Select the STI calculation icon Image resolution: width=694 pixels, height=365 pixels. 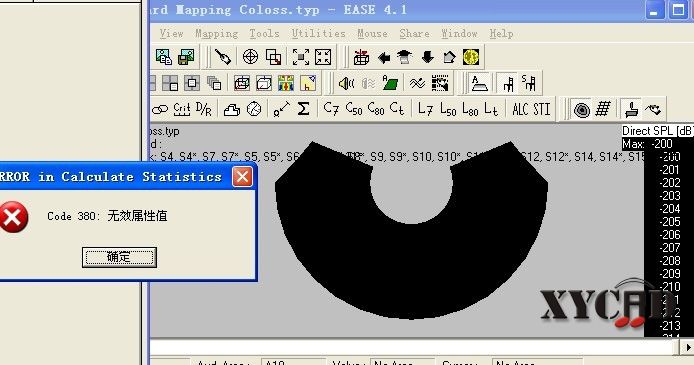coord(542,109)
